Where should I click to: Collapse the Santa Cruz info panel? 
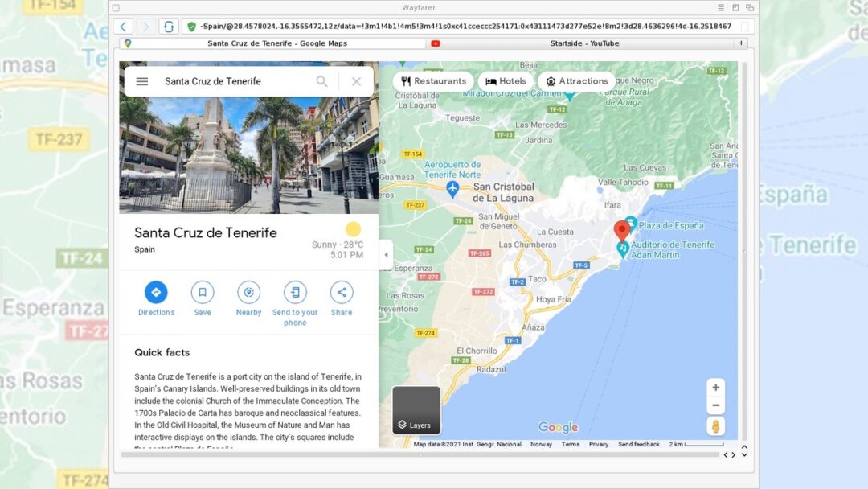[387, 254]
